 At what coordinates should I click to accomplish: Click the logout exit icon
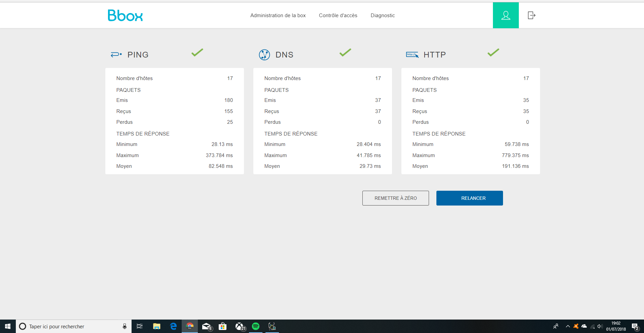(x=532, y=15)
